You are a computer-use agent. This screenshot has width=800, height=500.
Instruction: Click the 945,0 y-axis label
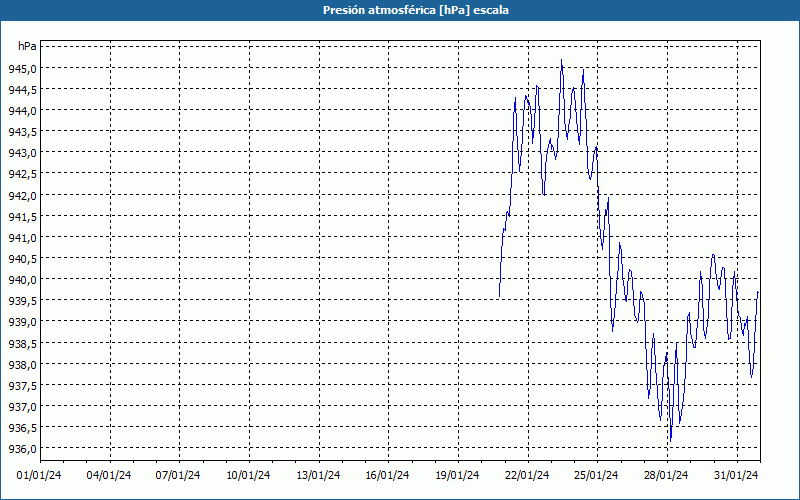[x=22, y=68]
